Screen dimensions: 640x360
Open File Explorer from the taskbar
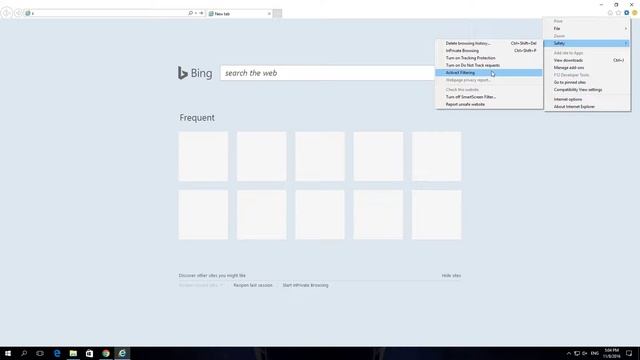click(x=73, y=353)
